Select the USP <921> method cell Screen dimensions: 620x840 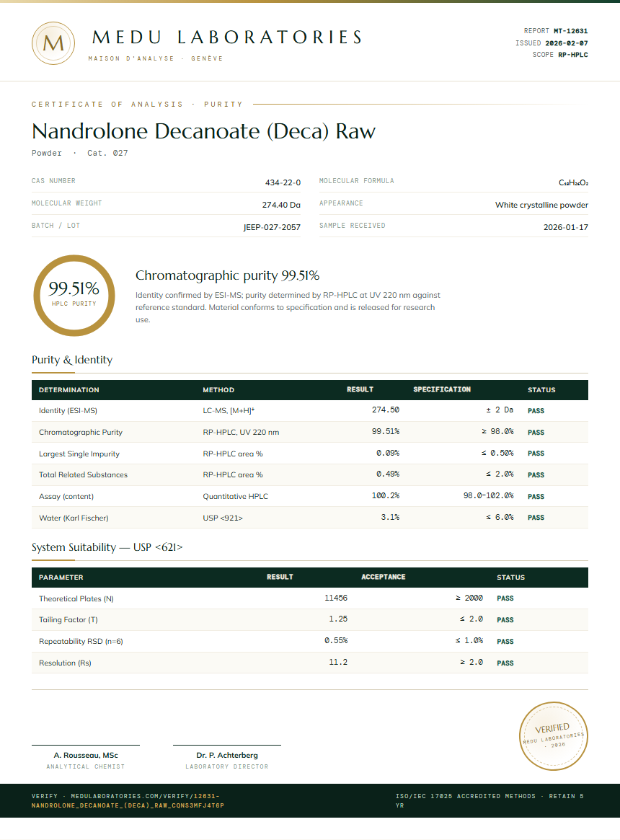tap(223, 518)
